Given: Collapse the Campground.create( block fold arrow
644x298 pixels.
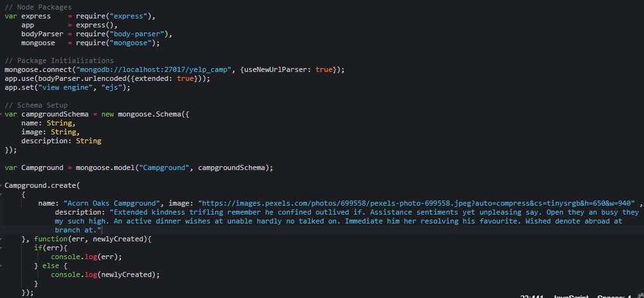Looking at the screenshot, I should [2, 185].
